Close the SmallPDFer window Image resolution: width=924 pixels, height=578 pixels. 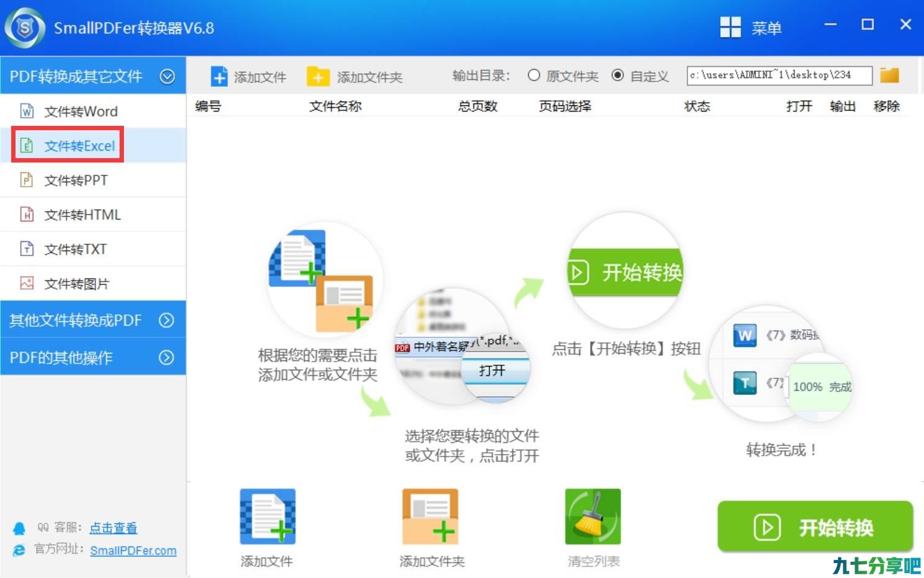pos(905,25)
